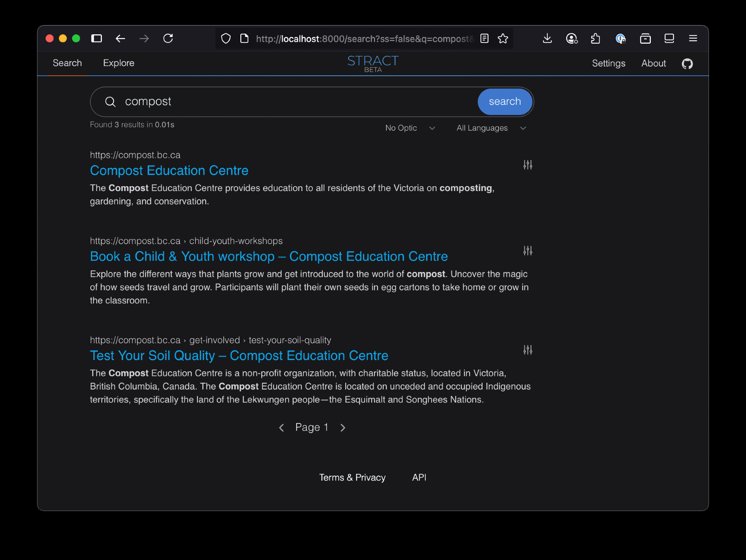746x560 pixels.
Task: Open Book a Child & Youth workshop link
Action: click(269, 256)
